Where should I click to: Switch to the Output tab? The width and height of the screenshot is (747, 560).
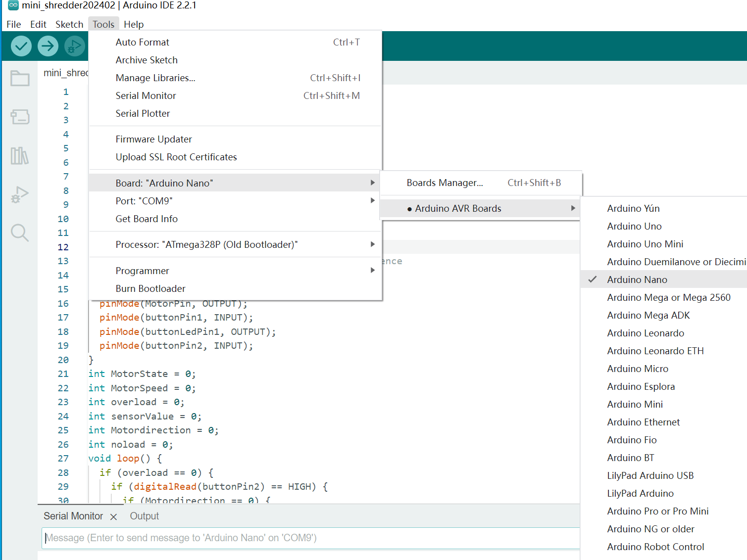pos(144,516)
